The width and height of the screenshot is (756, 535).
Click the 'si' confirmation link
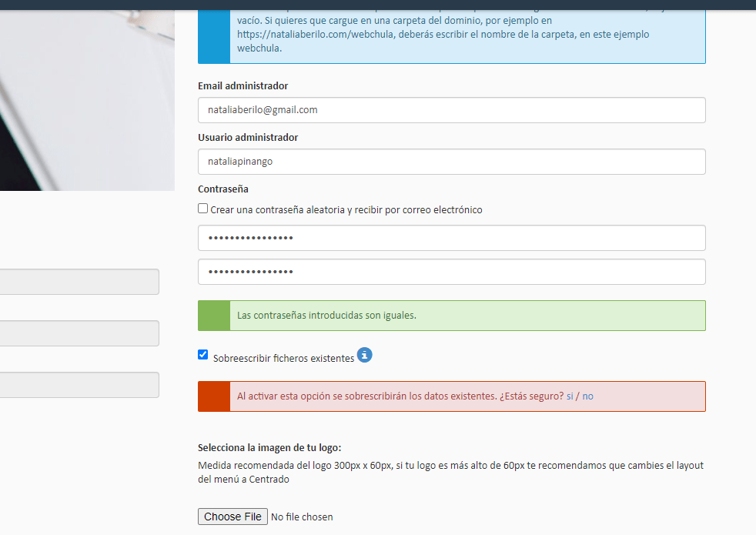[570, 396]
